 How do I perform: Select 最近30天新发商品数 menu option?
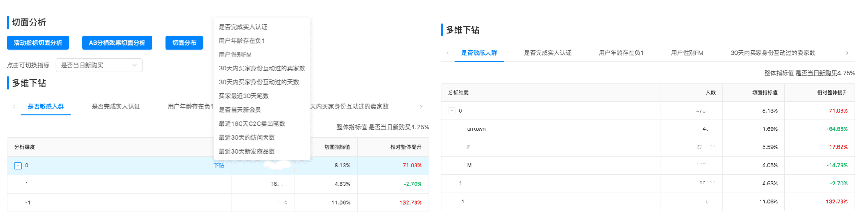point(246,151)
